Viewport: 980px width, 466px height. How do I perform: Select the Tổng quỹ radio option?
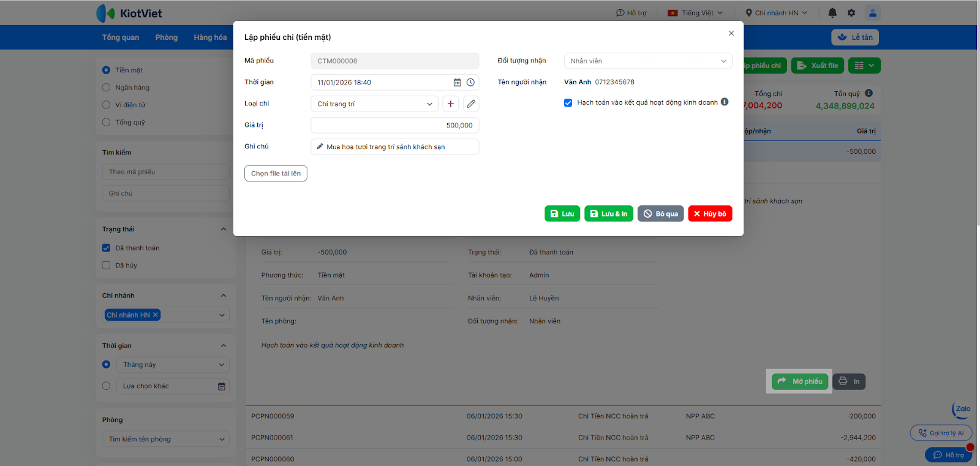[106, 122]
